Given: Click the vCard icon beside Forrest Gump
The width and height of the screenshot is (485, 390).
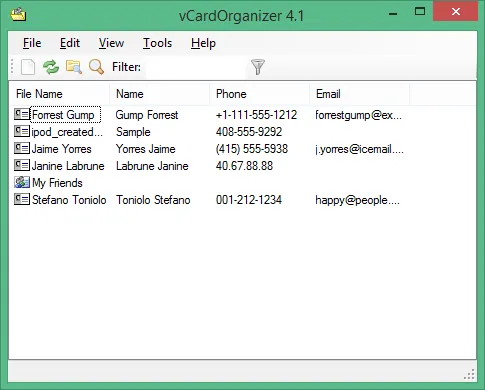Looking at the screenshot, I should [x=22, y=114].
